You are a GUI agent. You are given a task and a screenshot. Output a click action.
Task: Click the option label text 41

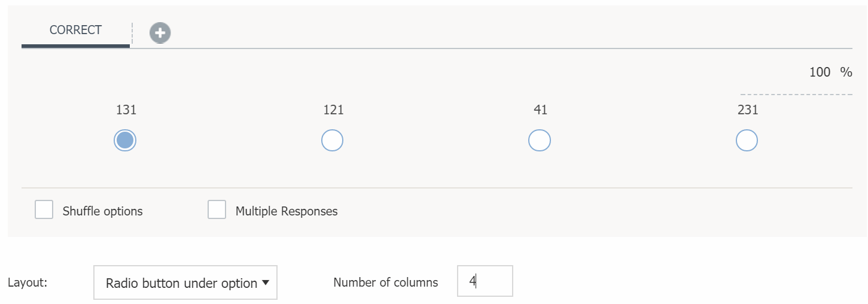pos(540,110)
